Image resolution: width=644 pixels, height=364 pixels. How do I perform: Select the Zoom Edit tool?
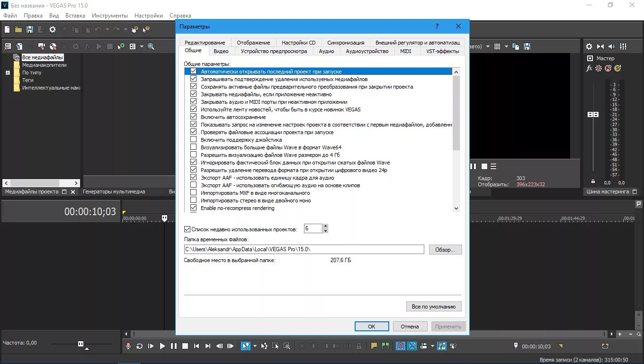pyautogui.click(x=287, y=346)
